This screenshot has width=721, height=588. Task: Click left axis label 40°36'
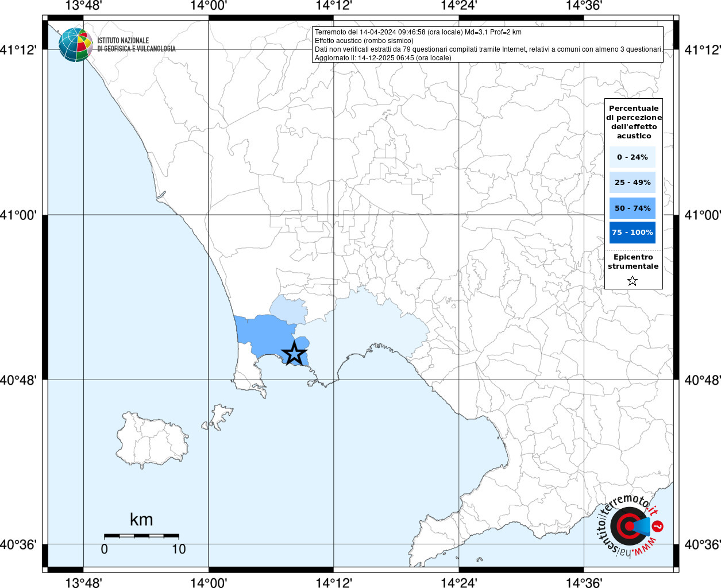click(x=18, y=544)
